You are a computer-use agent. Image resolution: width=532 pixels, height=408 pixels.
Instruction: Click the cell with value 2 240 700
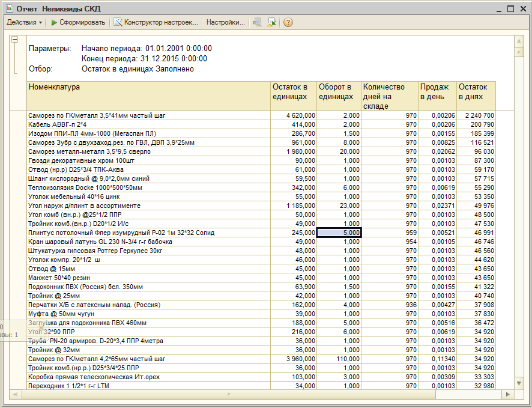click(x=476, y=116)
